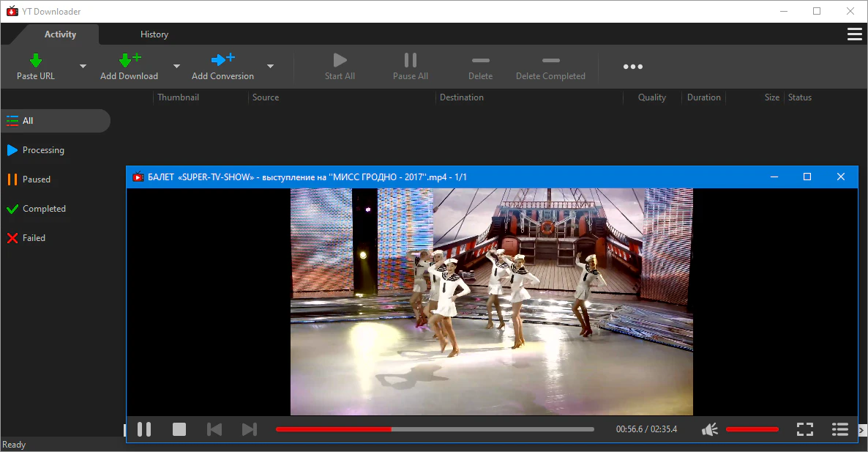Skip to the next video track
Viewport: 868px width, 452px height.
tap(250, 429)
